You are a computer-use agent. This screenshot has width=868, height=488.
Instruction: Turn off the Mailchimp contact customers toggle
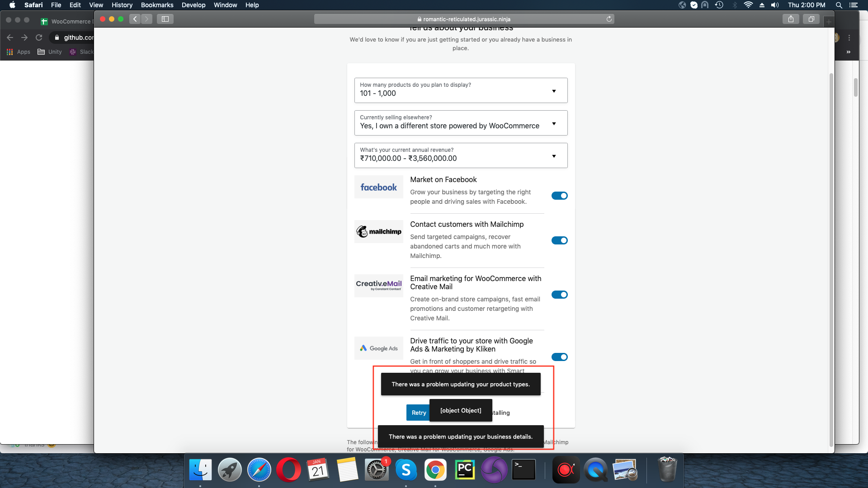(x=559, y=240)
